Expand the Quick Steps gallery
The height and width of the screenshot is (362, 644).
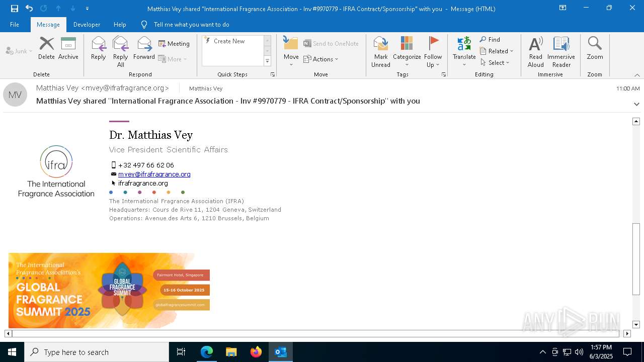pos(267,61)
